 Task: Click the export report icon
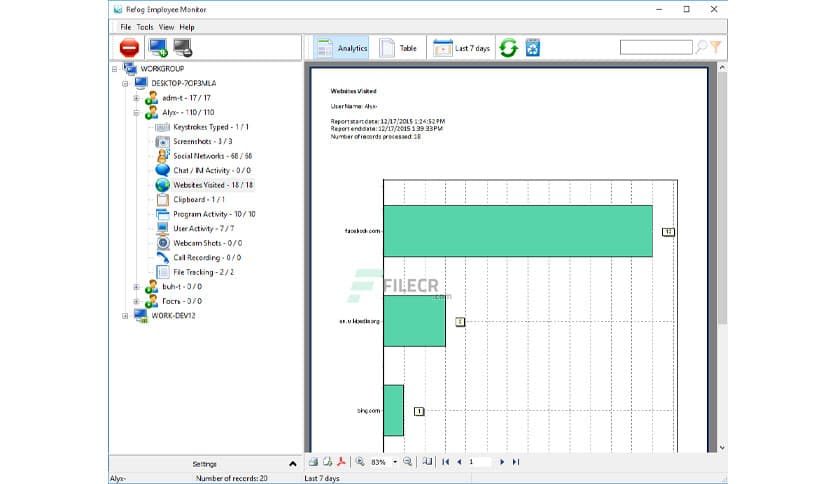(327, 462)
